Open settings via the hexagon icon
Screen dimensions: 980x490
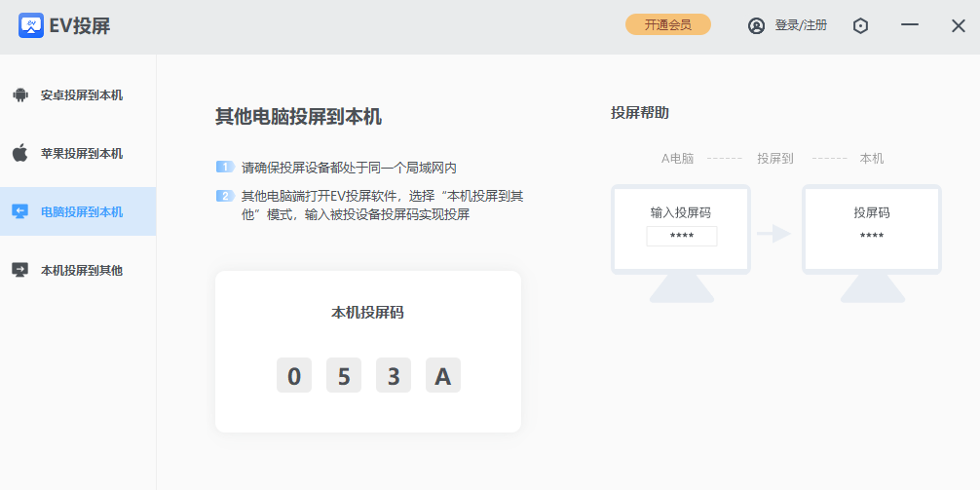click(x=860, y=26)
